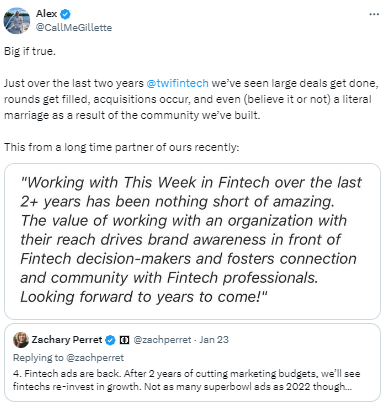The image size is (390, 403).
Task: Open the @CallMeGillette handle link
Action: coord(74,27)
